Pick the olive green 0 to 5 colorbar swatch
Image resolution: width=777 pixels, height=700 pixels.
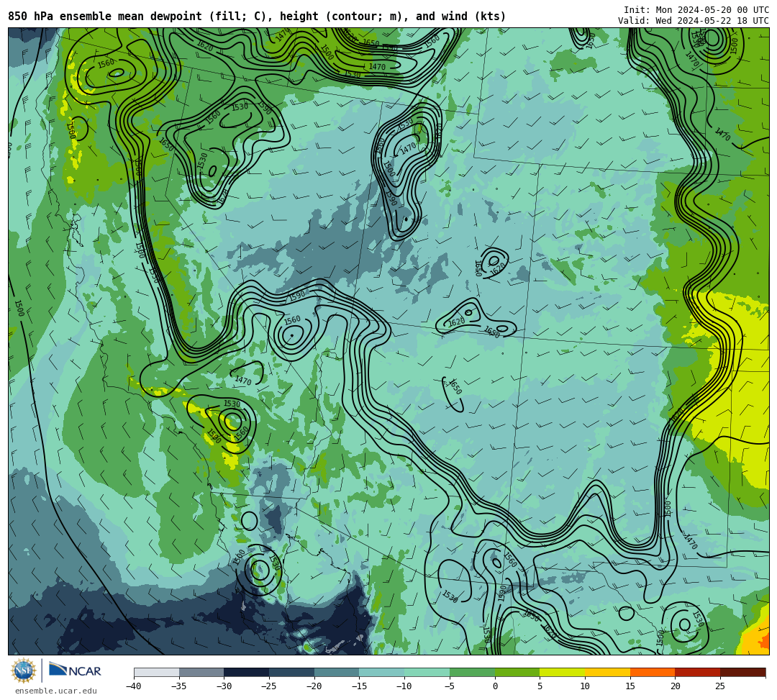pyautogui.click(x=517, y=672)
